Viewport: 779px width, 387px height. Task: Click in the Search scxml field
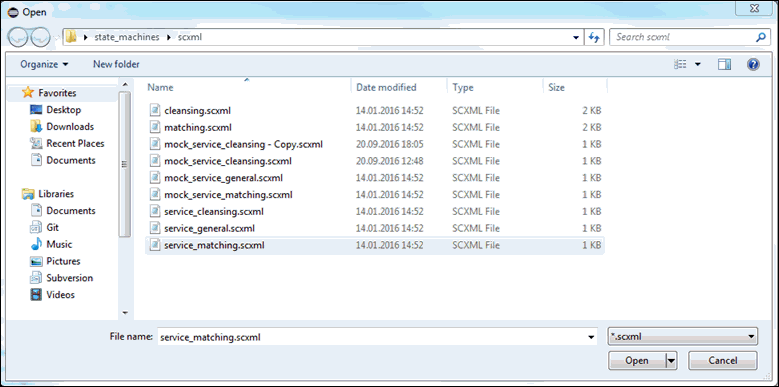[x=683, y=37]
